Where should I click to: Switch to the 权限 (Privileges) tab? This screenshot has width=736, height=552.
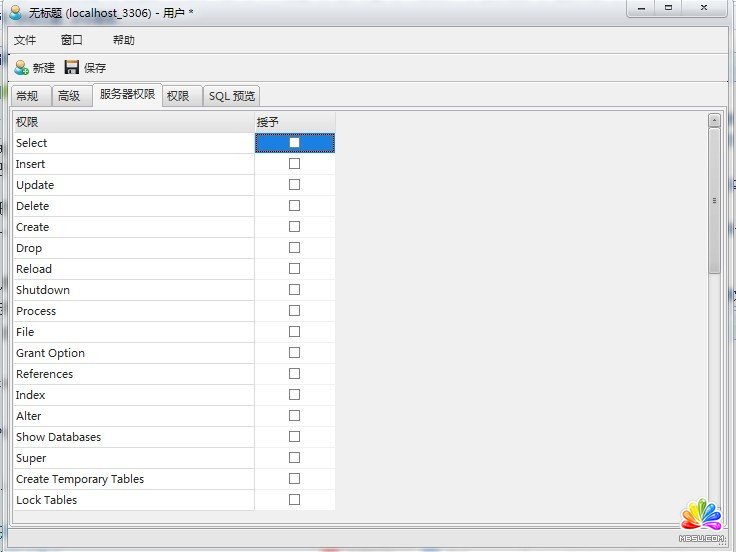pyautogui.click(x=178, y=96)
